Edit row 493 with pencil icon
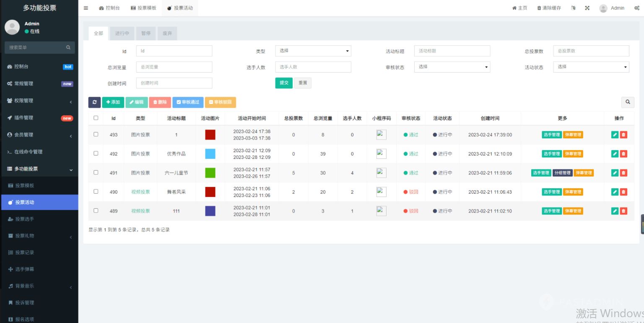The image size is (644, 323). (615, 135)
